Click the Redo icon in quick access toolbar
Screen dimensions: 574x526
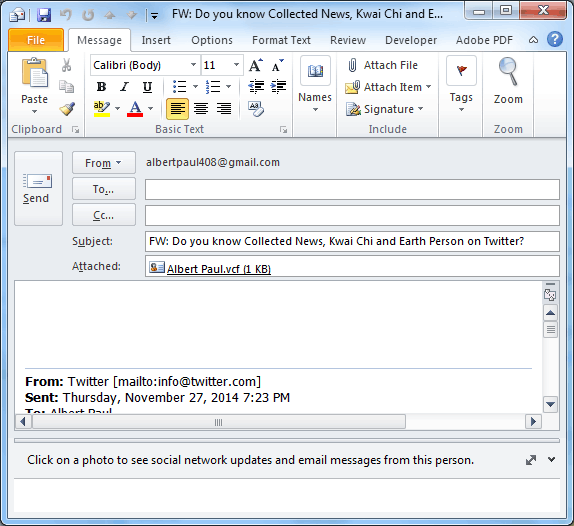click(x=88, y=15)
